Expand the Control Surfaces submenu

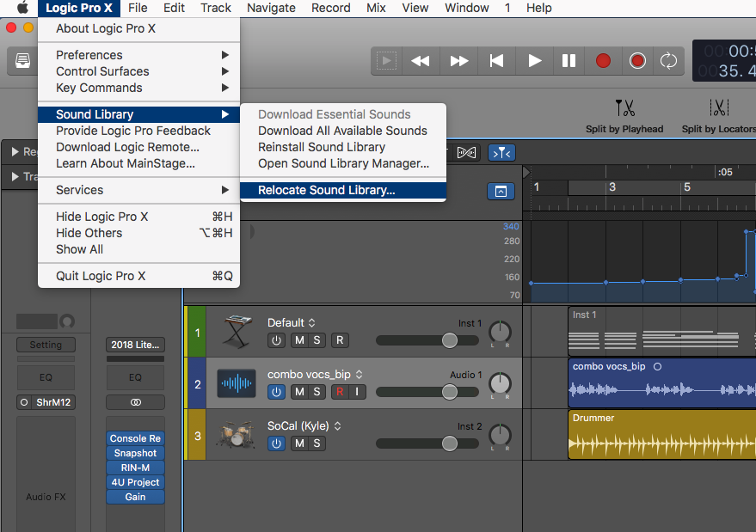point(138,71)
